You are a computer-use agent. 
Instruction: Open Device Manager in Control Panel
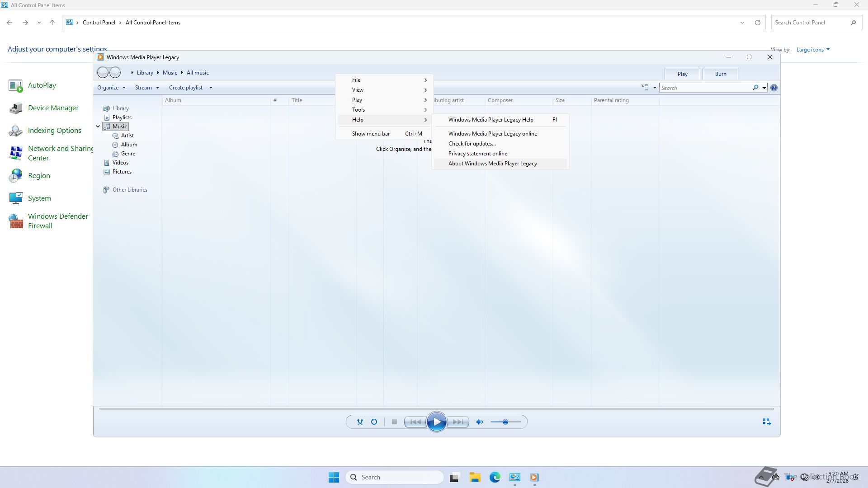(53, 108)
